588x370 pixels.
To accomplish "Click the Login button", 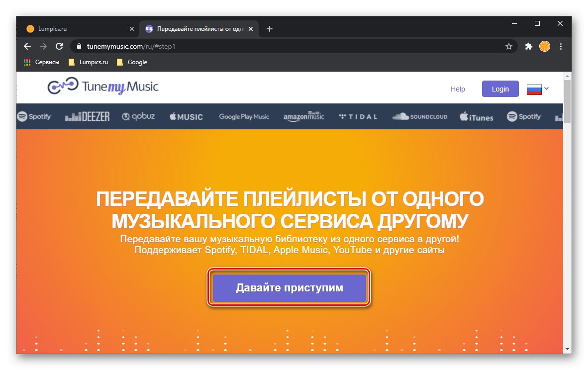I will point(500,89).
